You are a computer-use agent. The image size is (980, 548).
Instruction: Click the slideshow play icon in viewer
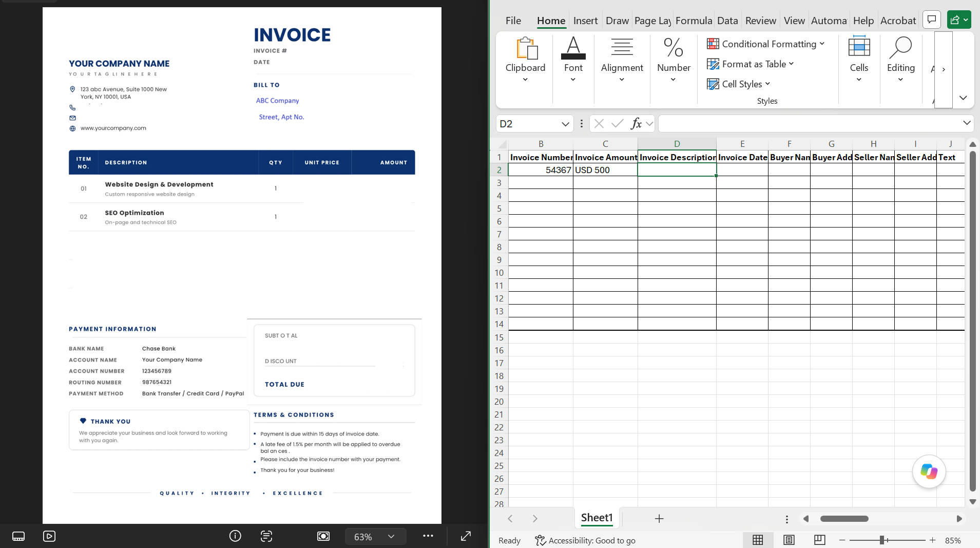[49, 536]
